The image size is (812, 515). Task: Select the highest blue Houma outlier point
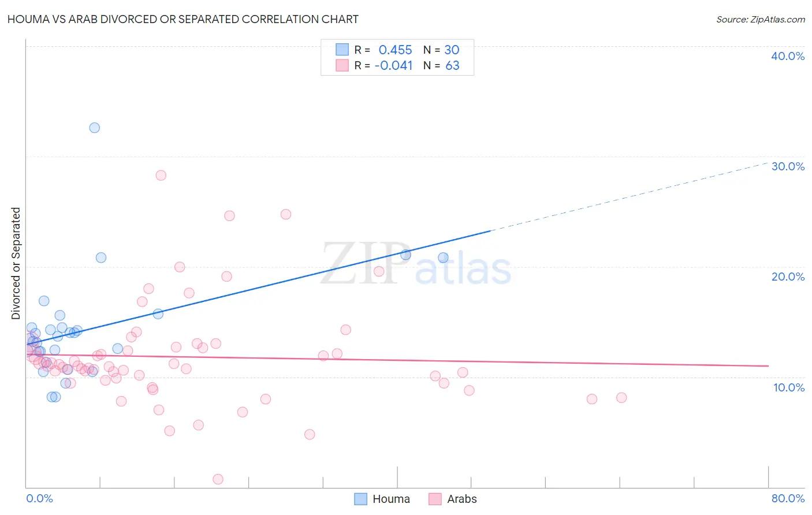[x=94, y=128]
